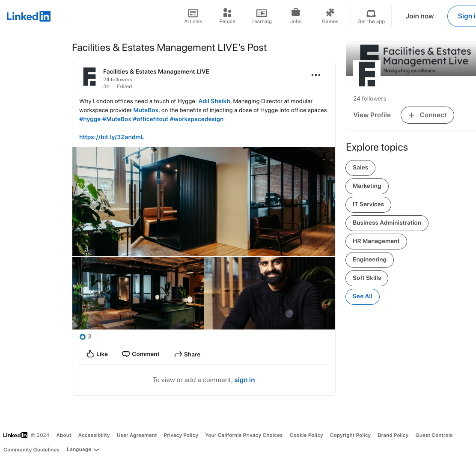Click the #officefitout hashtag
Image resolution: width=476 pixels, height=457 pixels.
pyautogui.click(x=150, y=119)
